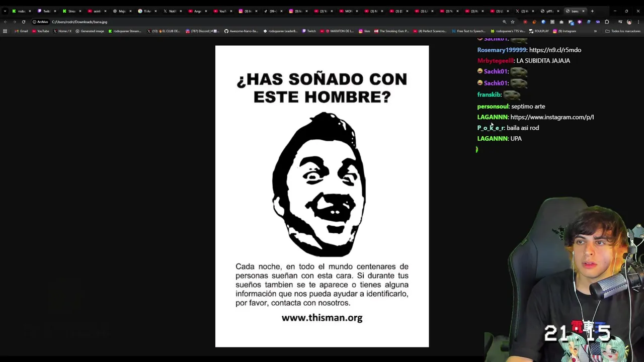The image size is (644, 362).
Task: Click the 'Has soñado con este hombre' poster image
Action: coord(322,196)
